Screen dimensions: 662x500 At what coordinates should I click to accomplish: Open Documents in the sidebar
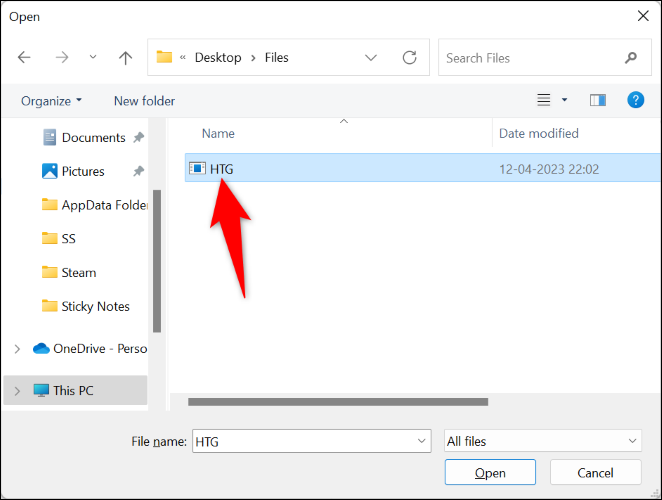94,138
